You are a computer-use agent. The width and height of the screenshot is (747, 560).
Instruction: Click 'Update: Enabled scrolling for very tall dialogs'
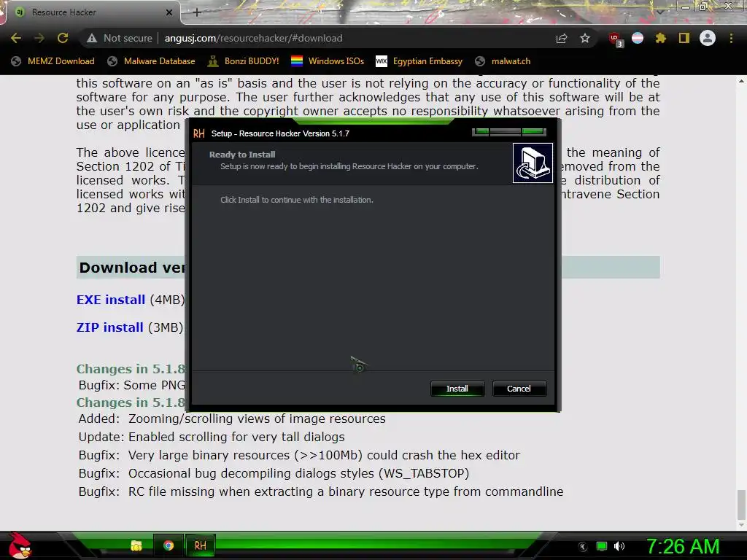point(212,437)
